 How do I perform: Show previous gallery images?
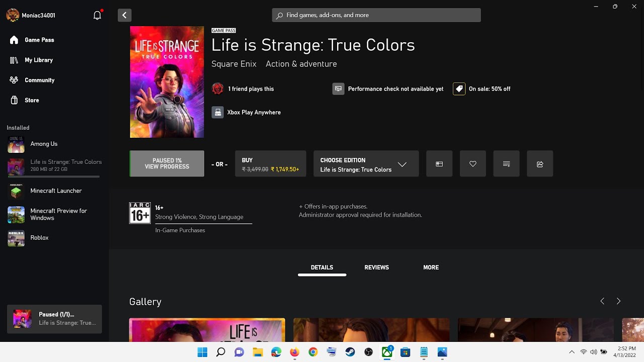click(x=602, y=301)
